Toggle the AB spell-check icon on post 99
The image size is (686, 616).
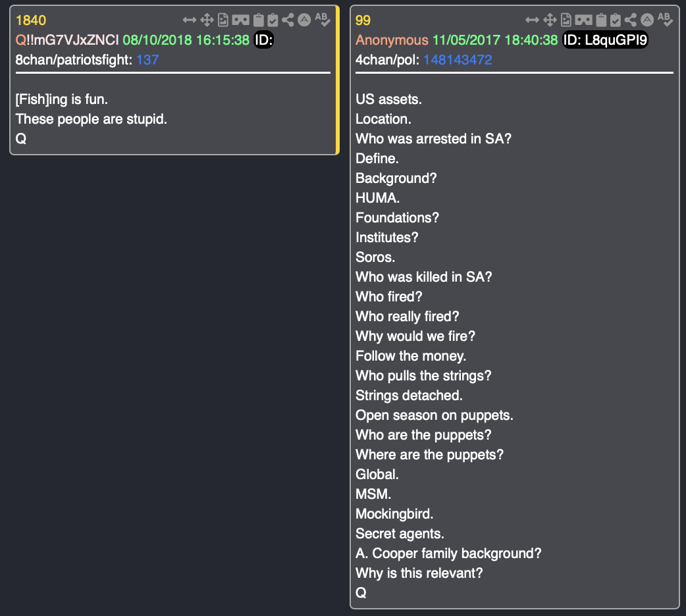665,20
